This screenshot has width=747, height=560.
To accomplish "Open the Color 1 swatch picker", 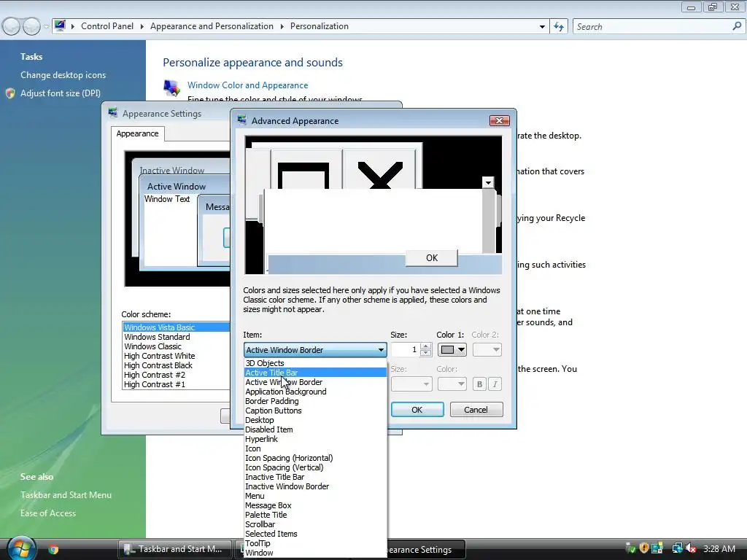I will coord(452,350).
